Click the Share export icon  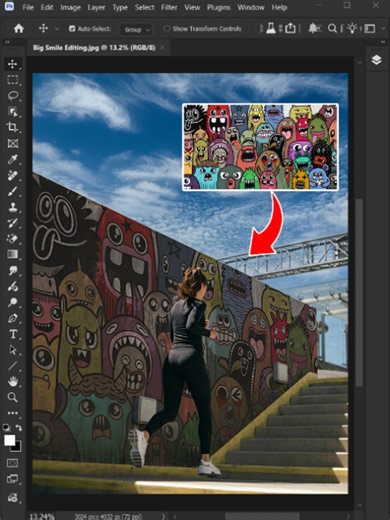click(290, 29)
